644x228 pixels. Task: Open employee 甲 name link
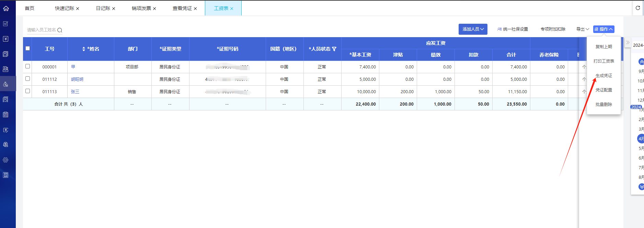73,67
